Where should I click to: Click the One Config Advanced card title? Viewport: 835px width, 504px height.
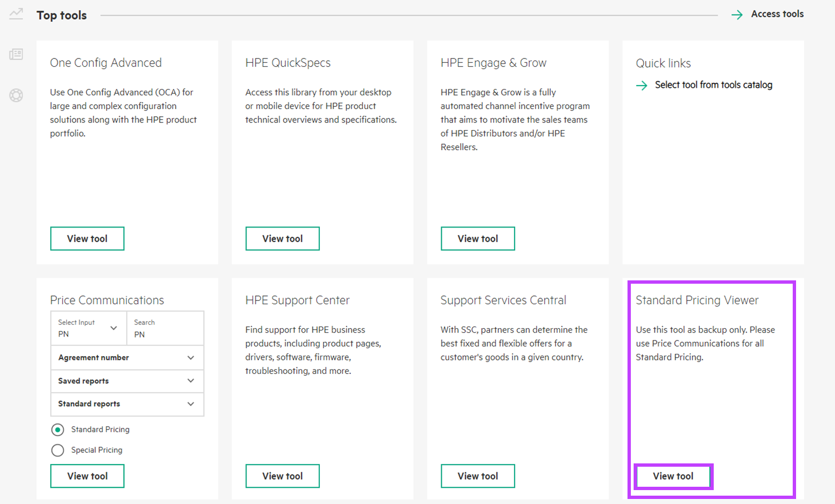click(106, 63)
